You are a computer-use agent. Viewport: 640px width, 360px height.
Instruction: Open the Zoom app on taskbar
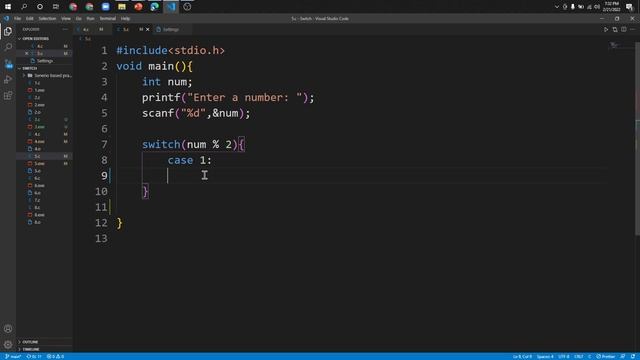coord(106,7)
